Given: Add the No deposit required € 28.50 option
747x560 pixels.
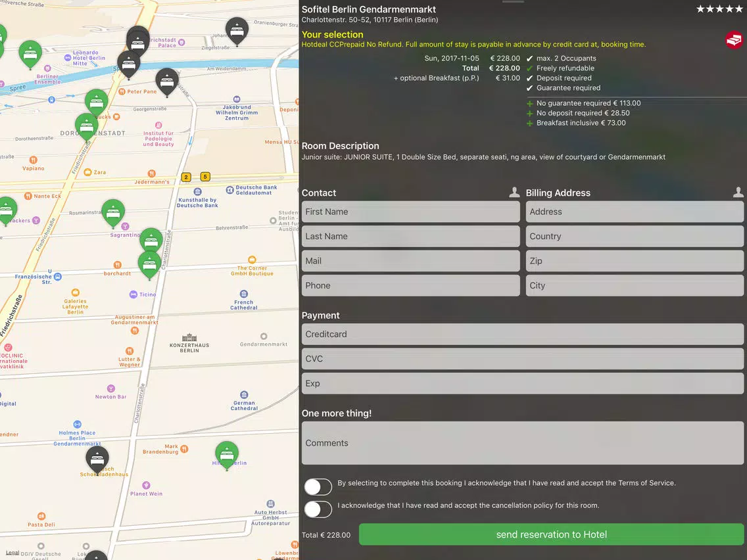Looking at the screenshot, I should [x=530, y=113].
